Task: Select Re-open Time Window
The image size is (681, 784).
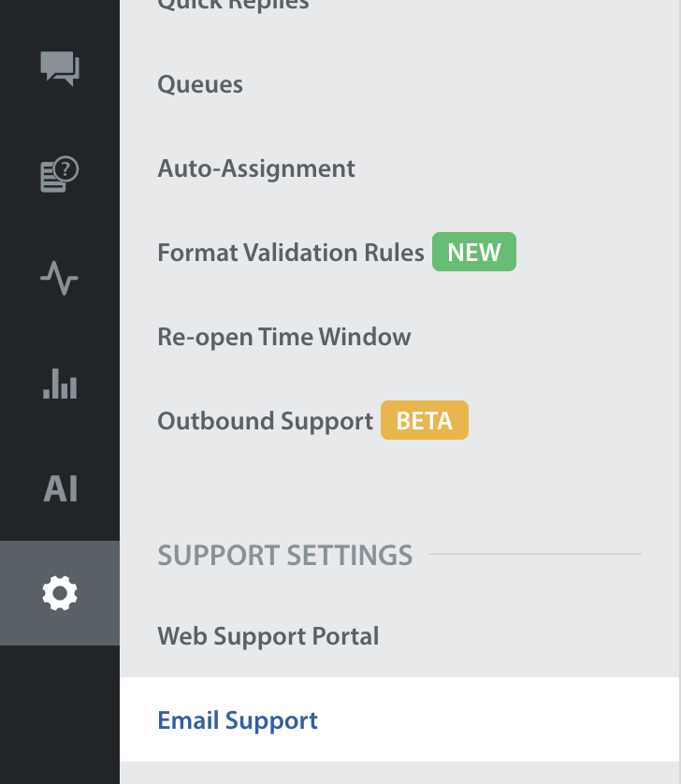Action: tap(284, 337)
